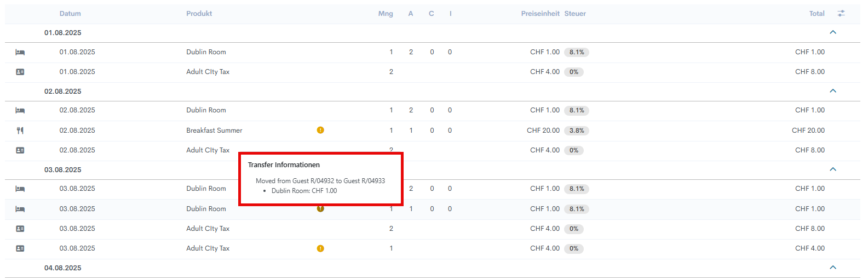This screenshot has height=278, width=868.
Task: Click yellow warning icon next to Breakfast Summer
Action: pyautogui.click(x=320, y=130)
